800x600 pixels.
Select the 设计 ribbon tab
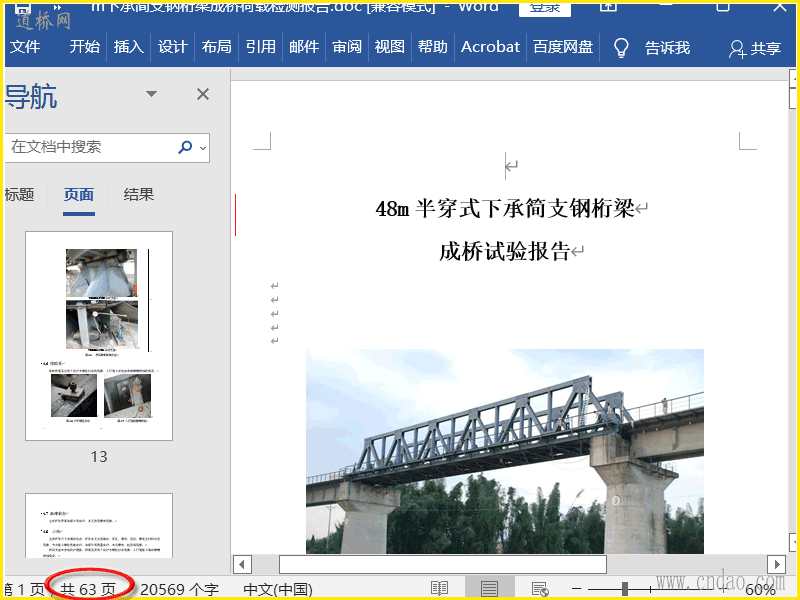click(172, 47)
